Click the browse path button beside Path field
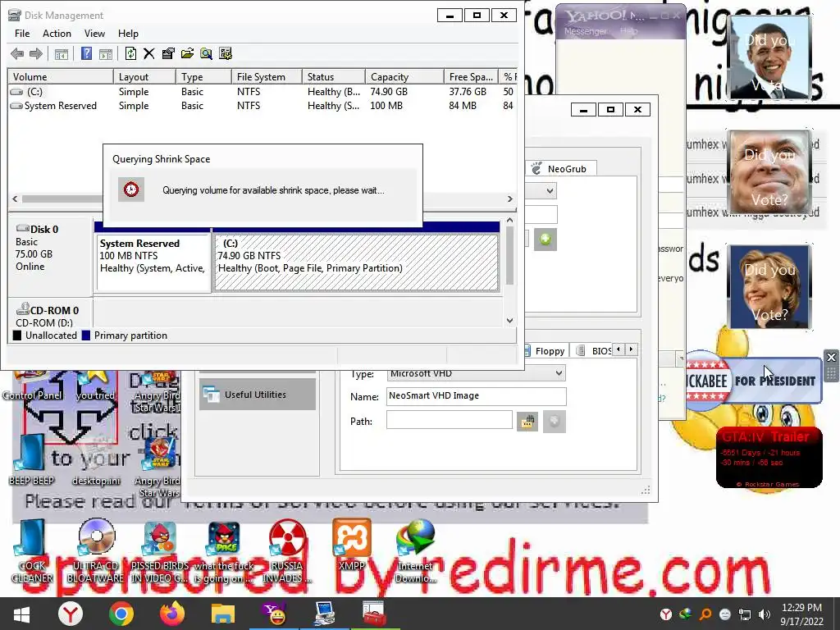840x630 pixels. (527, 422)
